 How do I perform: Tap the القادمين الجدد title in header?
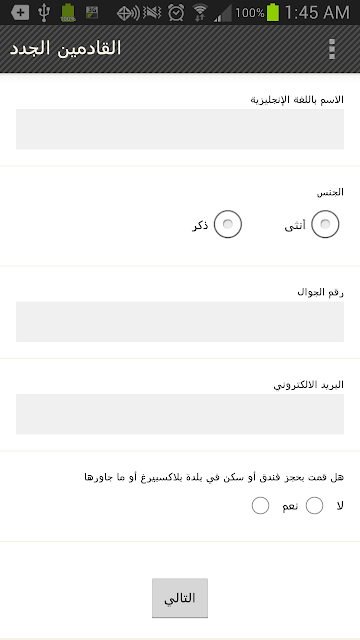pos(65,49)
